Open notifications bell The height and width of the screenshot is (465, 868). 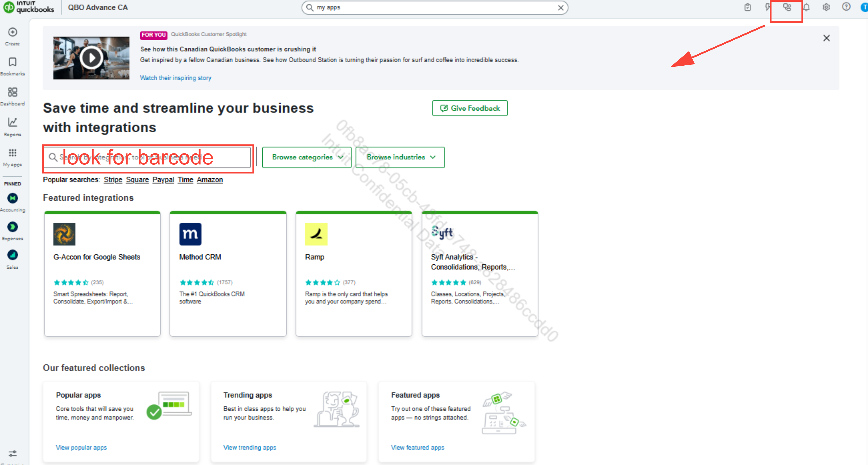pos(806,7)
